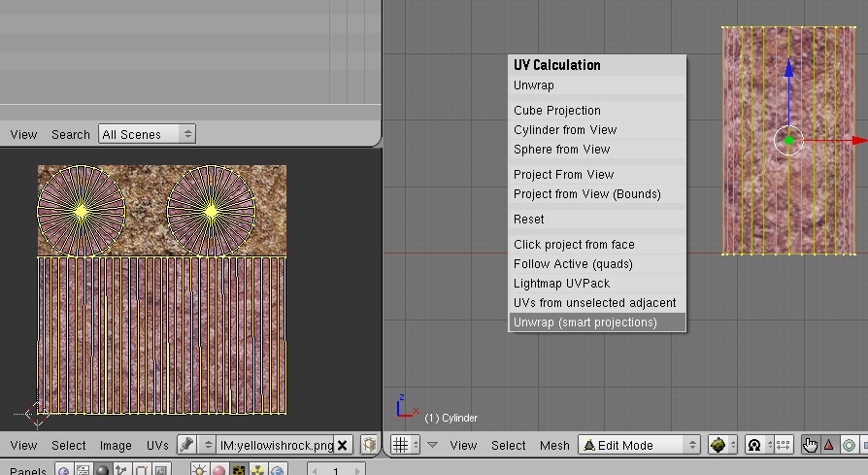The height and width of the screenshot is (475, 868).
Task: Choose Sphere from View
Action: coord(597,149)
